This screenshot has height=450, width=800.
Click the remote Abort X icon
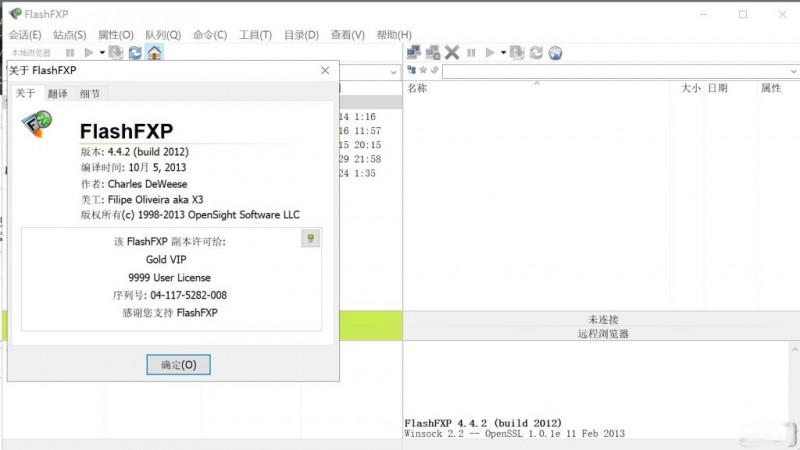452,53
